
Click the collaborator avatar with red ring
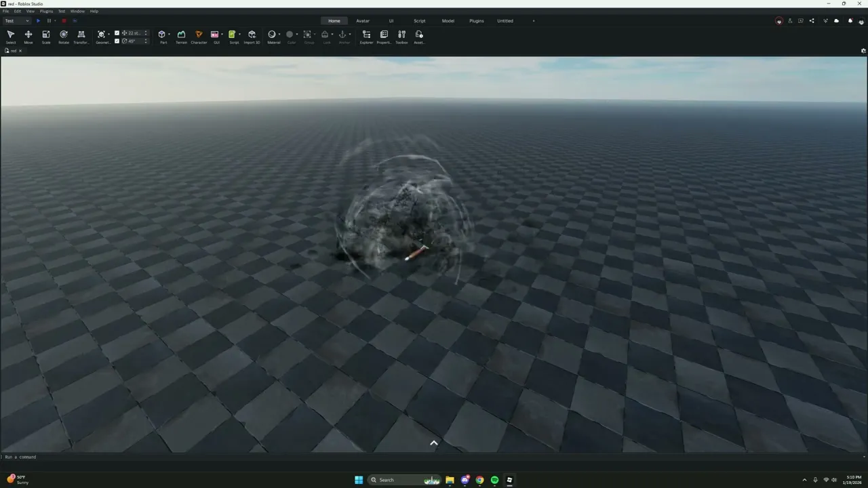click(778, 21)
